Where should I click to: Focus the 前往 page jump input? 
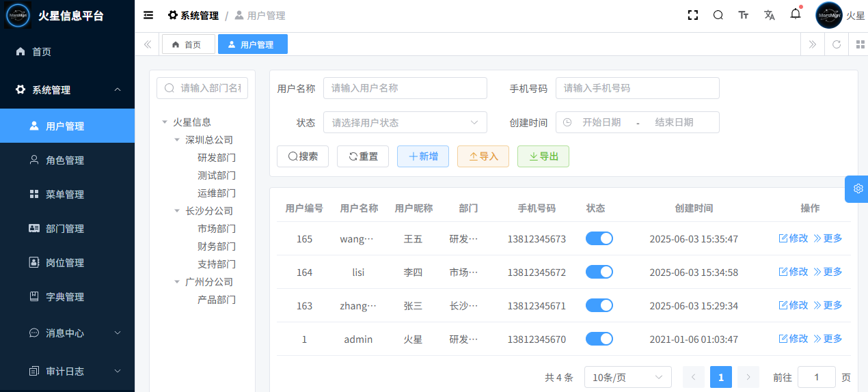pos(816,377)
